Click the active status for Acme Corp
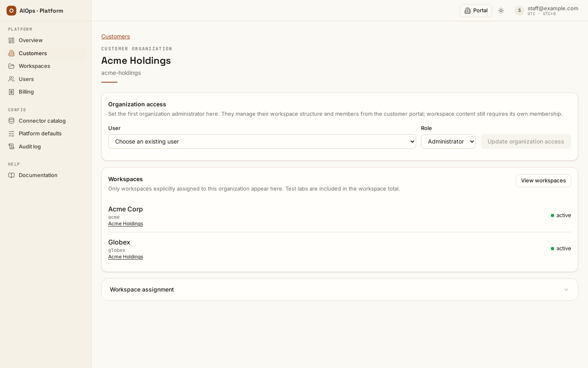The image size is (588, 368). click(x=561, y=215)
